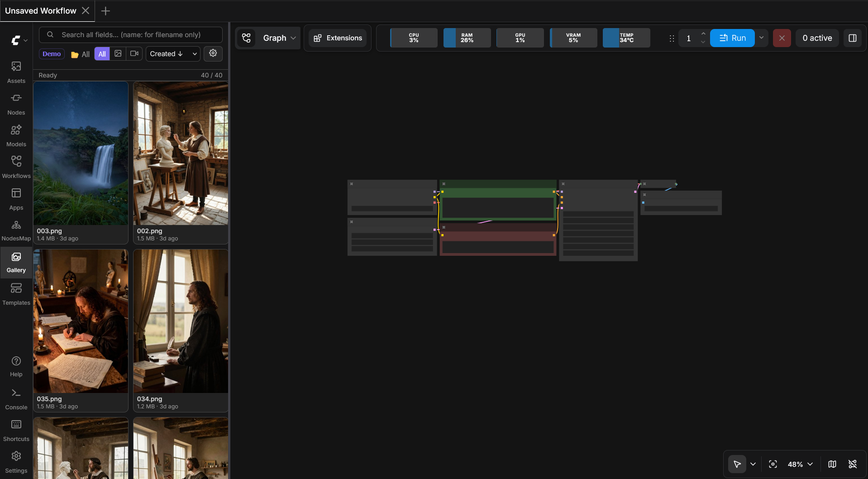Select the Gallery sidebar tab
The height and width of the screenshot is (479, 868).
click(16, 263)
